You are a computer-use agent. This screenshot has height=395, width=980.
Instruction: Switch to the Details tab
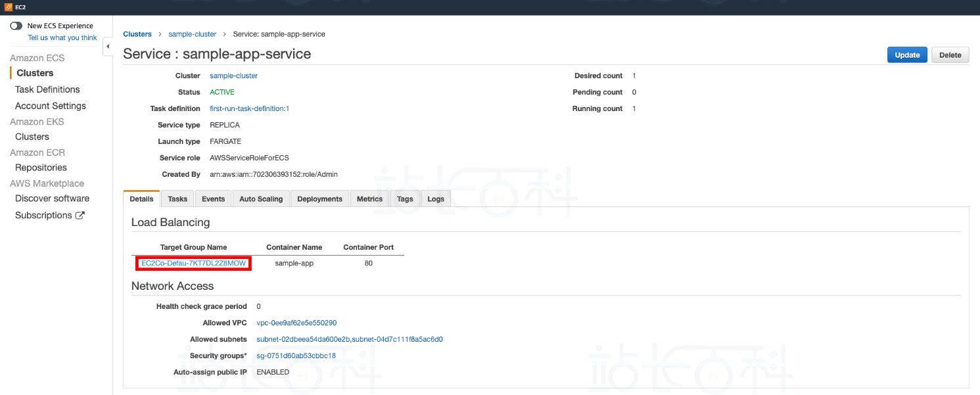(141, 199)
